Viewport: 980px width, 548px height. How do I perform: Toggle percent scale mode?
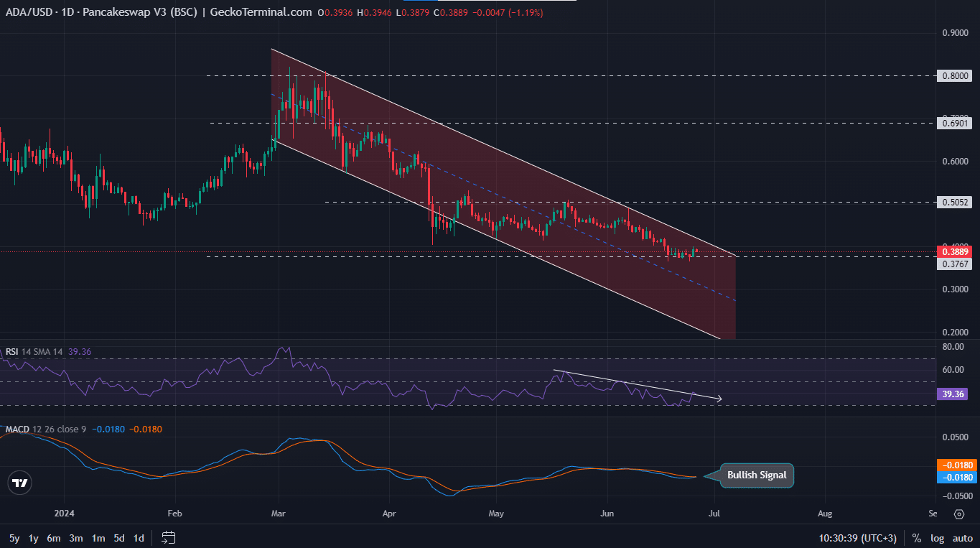click(917, 538)
